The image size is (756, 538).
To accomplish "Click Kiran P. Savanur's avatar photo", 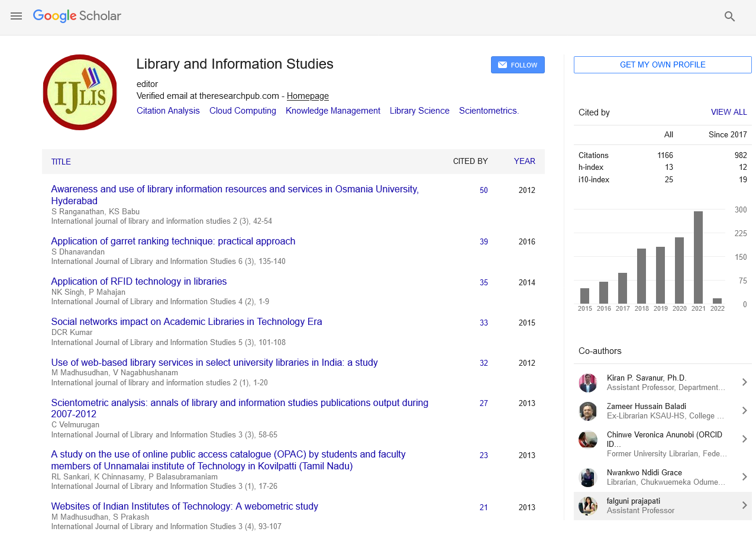I will (587, 382).
